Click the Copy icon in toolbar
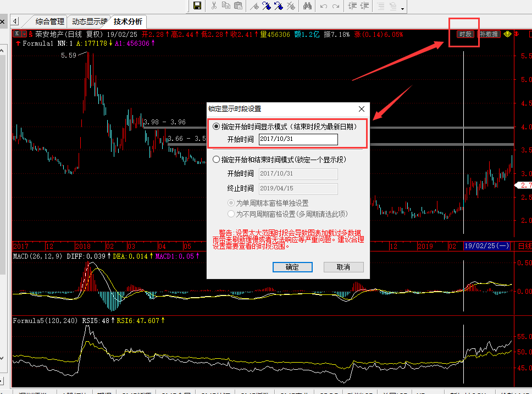 [x=226, y=6]
